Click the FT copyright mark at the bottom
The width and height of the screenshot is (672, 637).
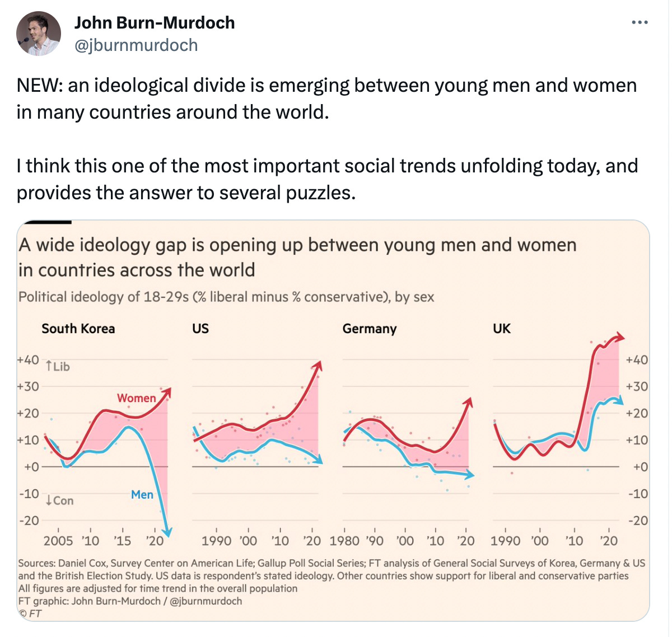click(x=30, y=613)
